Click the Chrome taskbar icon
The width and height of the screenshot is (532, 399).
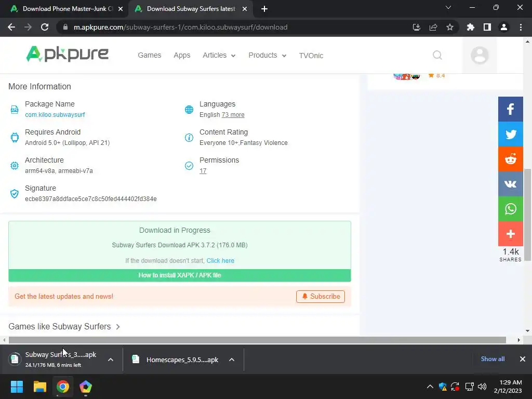pos(63,387)
